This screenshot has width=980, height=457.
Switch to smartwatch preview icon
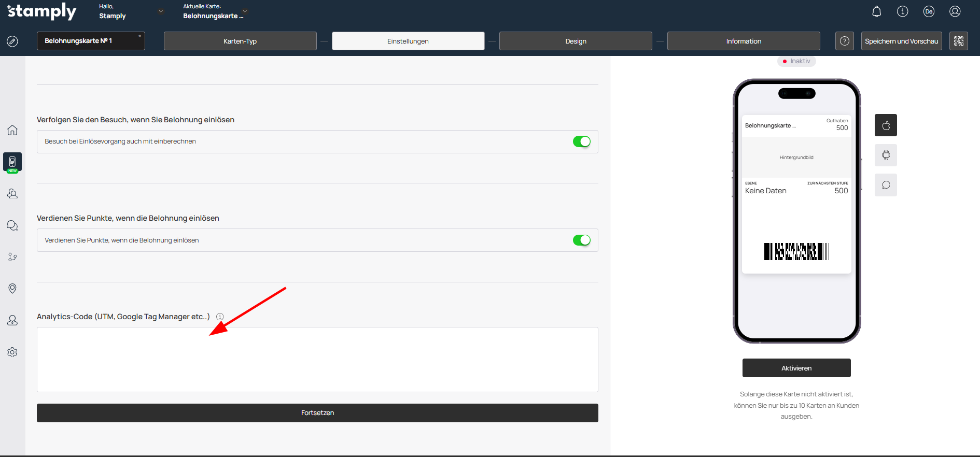[886, 155]
